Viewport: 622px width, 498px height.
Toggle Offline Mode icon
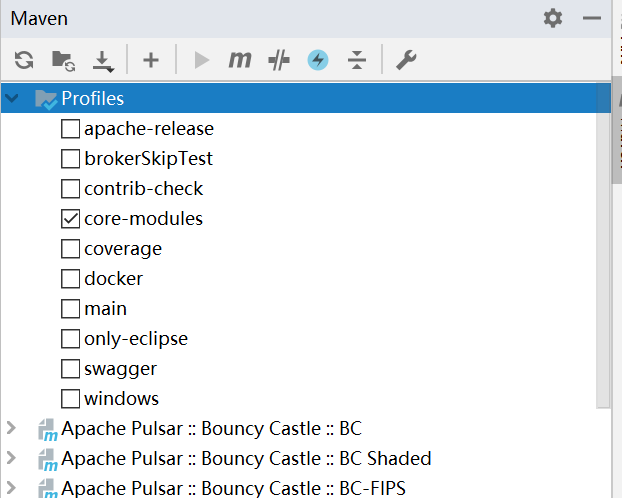tap(279, 61)
